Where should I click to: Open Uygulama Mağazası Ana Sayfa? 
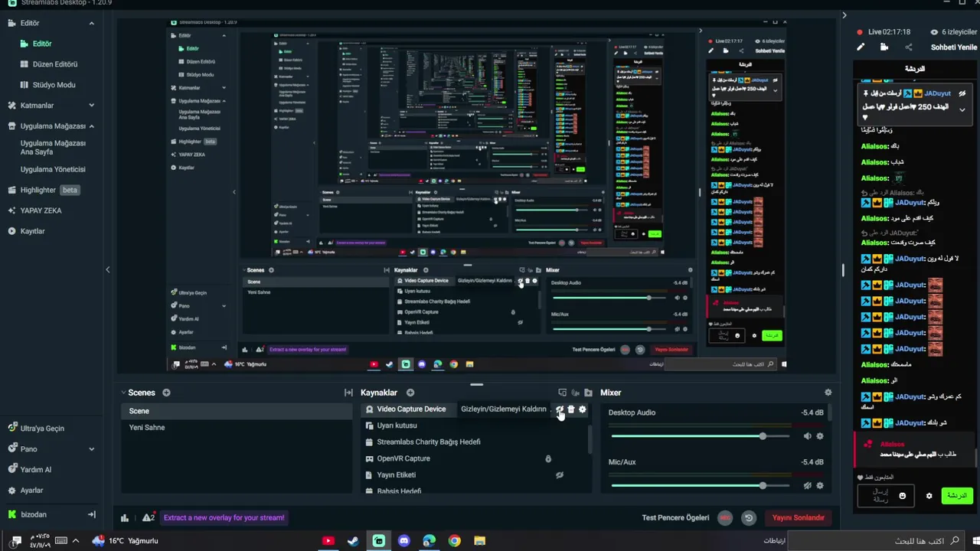coord(53,148)
